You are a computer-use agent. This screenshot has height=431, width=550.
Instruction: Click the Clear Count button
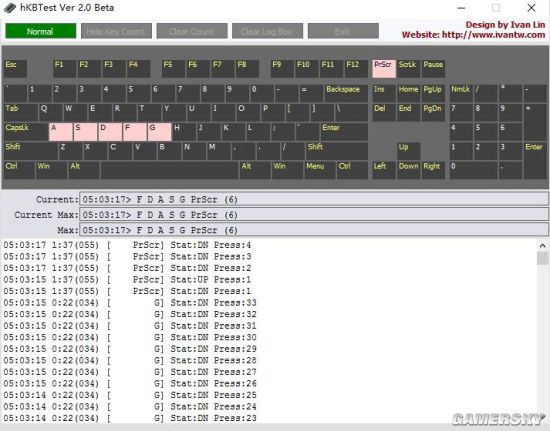pos(192,31)
